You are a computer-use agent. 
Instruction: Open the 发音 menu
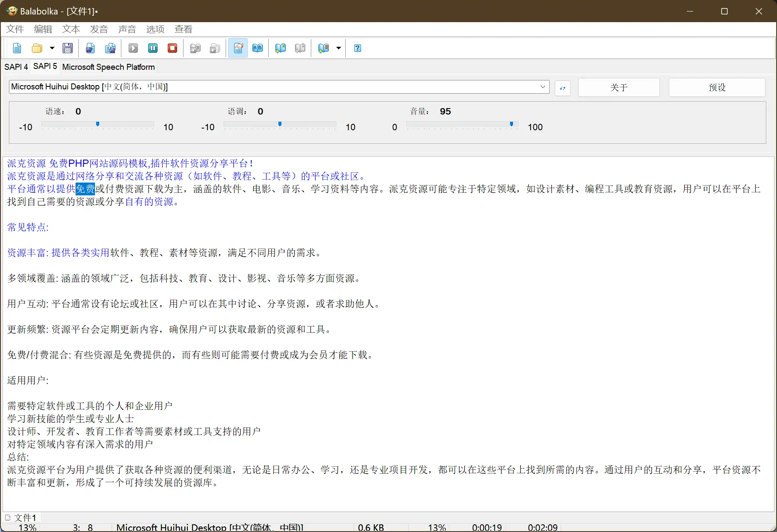click(x=99, y=29)
